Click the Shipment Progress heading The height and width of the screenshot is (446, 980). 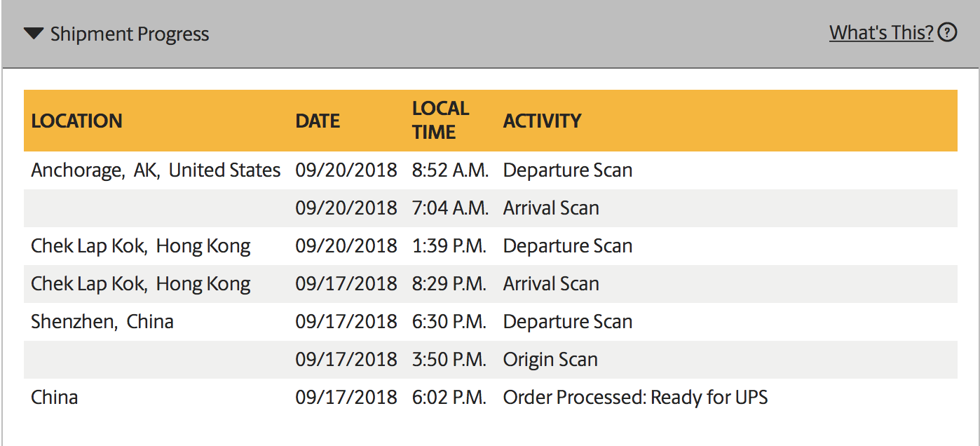[130, 34]
